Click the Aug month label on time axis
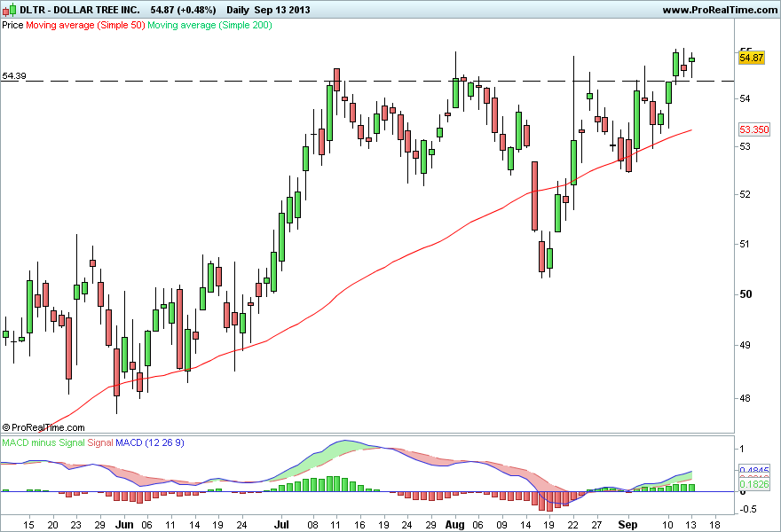Screen dimensions: 781x532 (454, 525)
